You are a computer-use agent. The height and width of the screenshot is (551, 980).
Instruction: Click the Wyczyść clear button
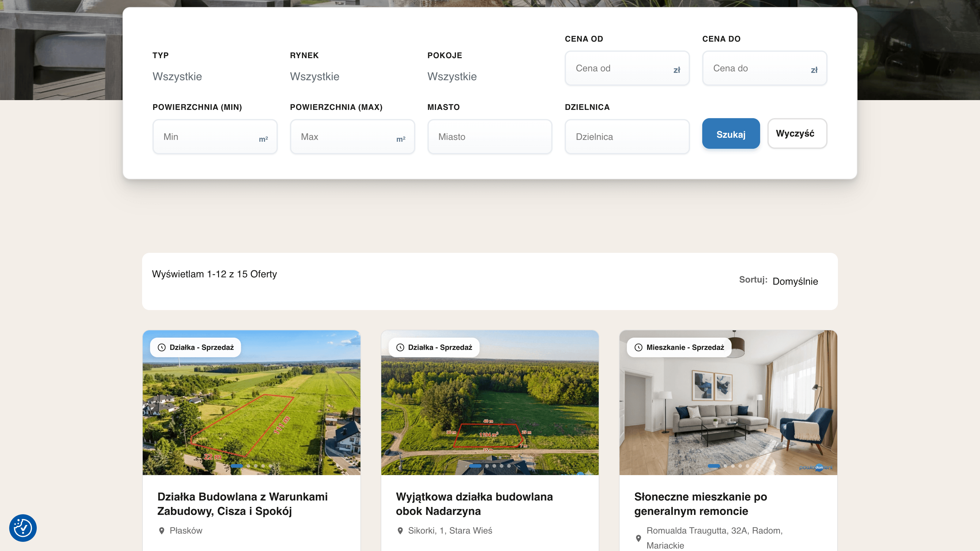797,133
